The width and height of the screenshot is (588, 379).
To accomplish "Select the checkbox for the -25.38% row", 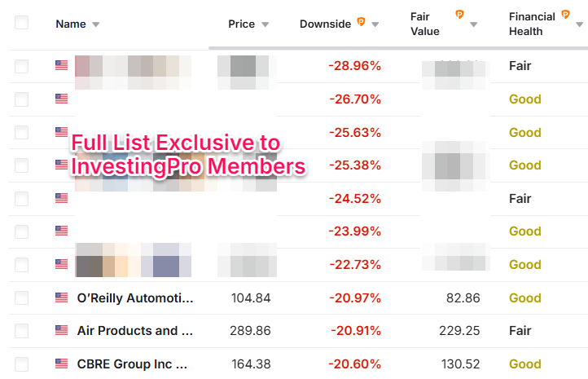I will click(x=21, y=165).
